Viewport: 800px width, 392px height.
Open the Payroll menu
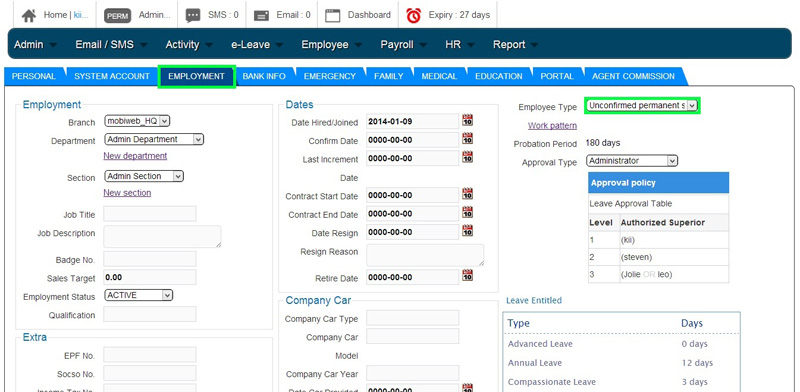(404, 45)
